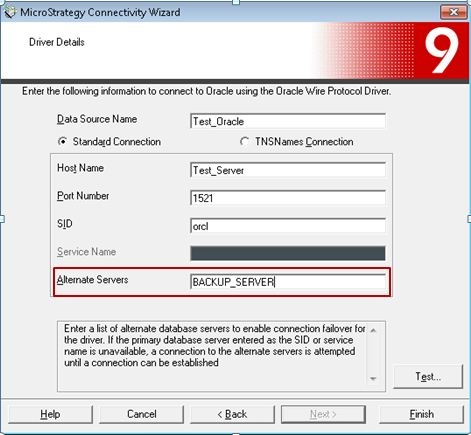The width and height of the screenshot is (471, 435).
Task: Click the grayed-out Next button
Action: click(x=323, y=414)
